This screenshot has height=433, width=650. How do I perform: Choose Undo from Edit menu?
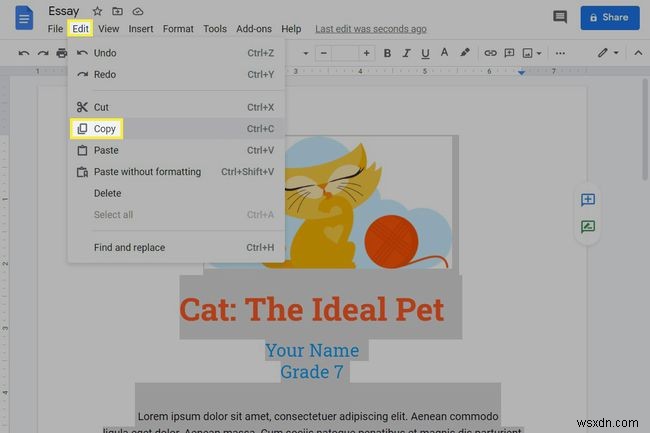(176, 53)
